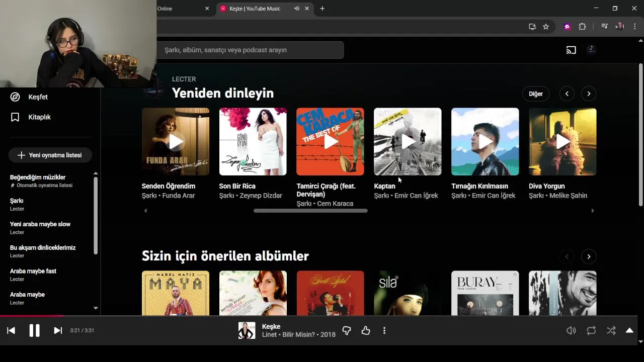Open the Sıla album cover
The width and height of the screenshot is (644, 362).
408,293
